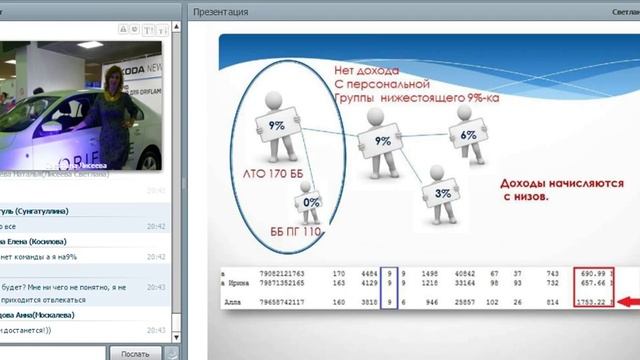Click the slide label 'ЛТО 170 ББ'
The height and width of the screenshot is (360, 640).
(x=273, y=174)
